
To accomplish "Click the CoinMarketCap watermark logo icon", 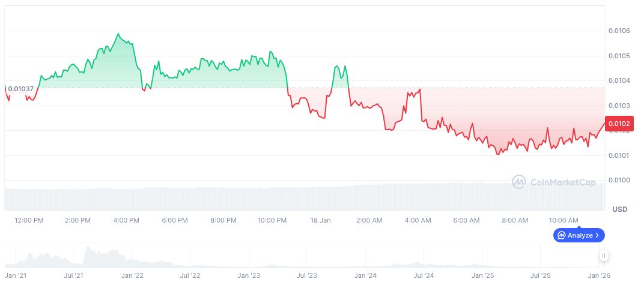I will click(519, 181).
